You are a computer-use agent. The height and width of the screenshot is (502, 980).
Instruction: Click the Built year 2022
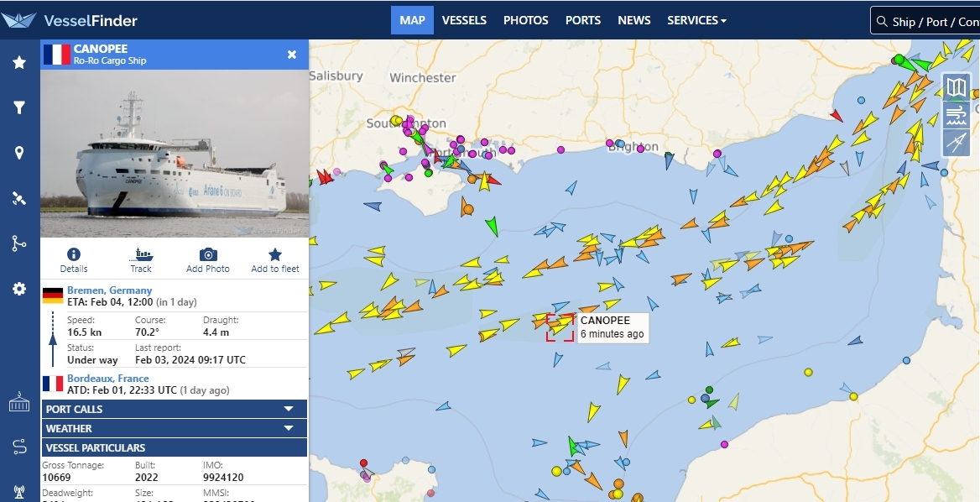146,478
